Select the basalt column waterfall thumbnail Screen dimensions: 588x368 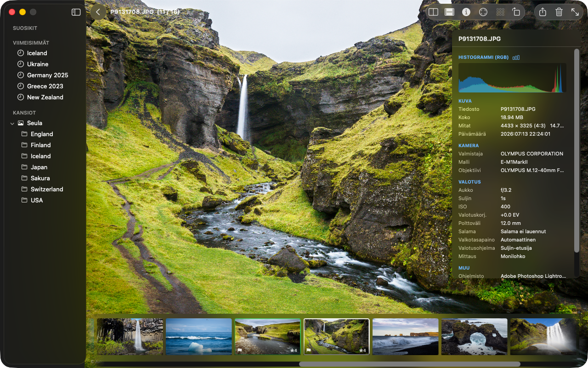click(130, 337)
